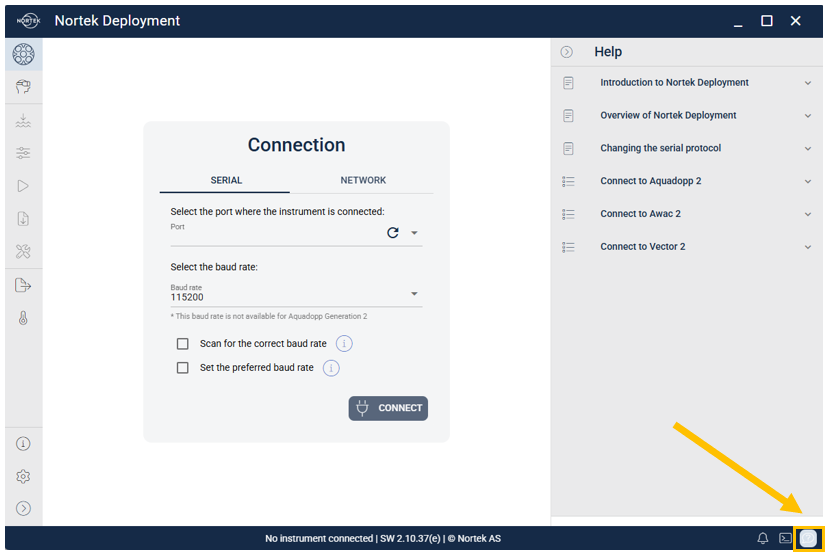This screenshot has width=828, height=555.
Task: Expand Introduction to Nortek Deployment chevron
Action: coord(808,83)
